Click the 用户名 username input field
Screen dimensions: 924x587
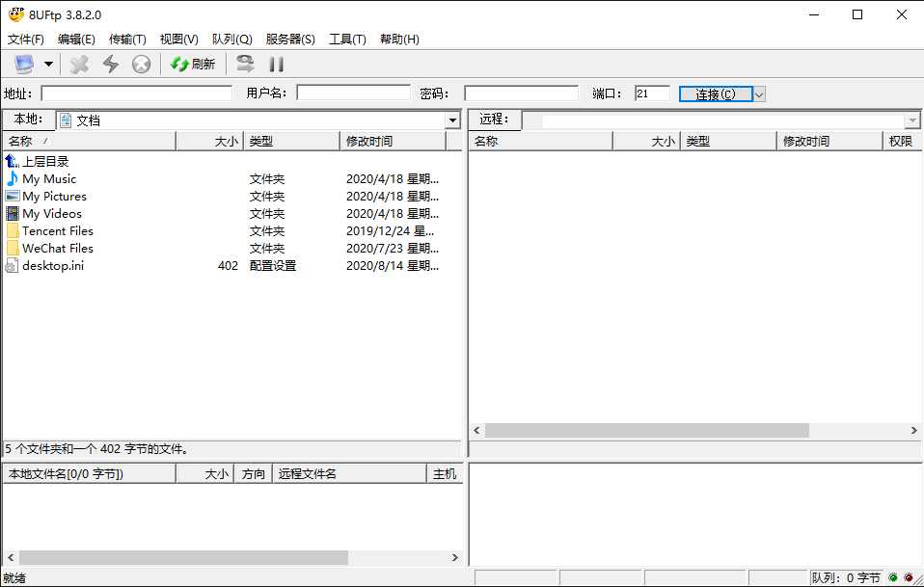point(353,93)
